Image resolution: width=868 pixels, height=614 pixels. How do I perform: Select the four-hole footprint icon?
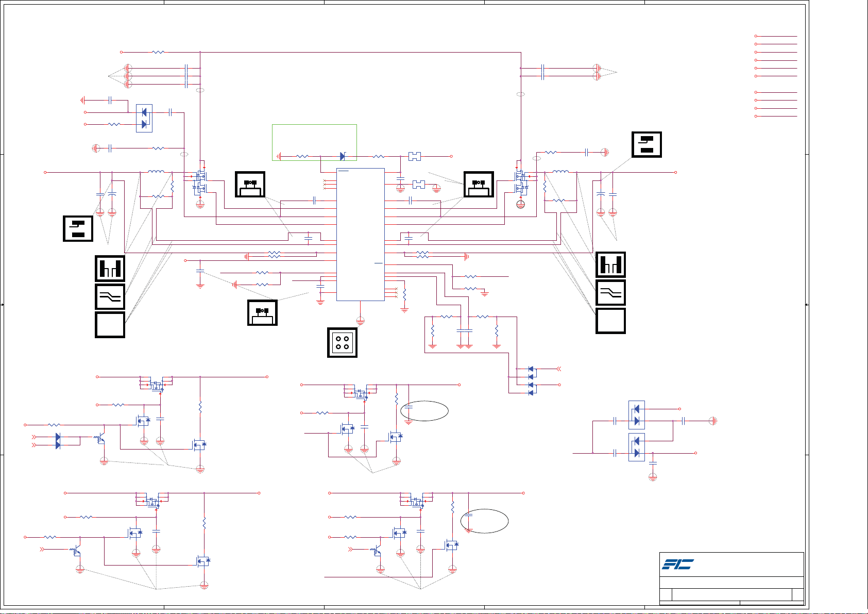pos(343,343)
